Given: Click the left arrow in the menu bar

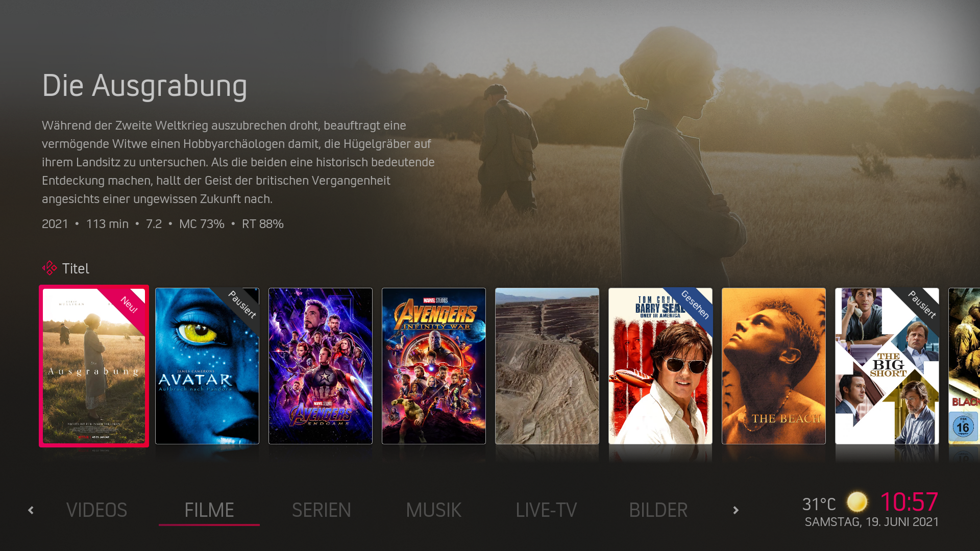Looking at the screenshot, I should pyautogui.click(x=31, y=510).
